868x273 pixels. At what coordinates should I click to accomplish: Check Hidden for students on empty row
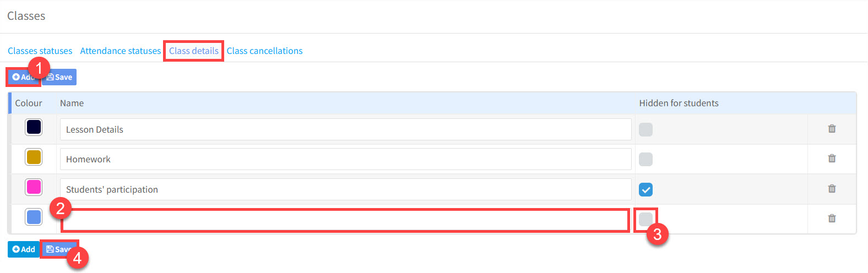click(x=645, y=220)
